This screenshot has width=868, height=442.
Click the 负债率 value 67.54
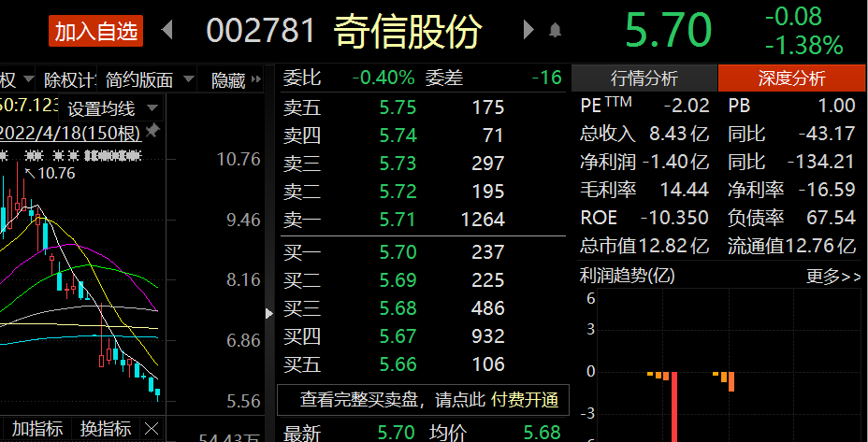tap(832, 218)
